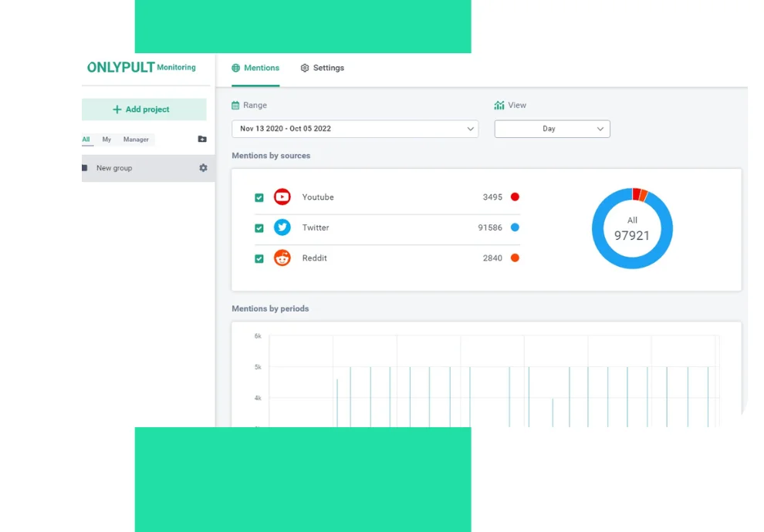Click the donut chart showing 97921
The image size is (764, 532).
click(x=632, y=227)
